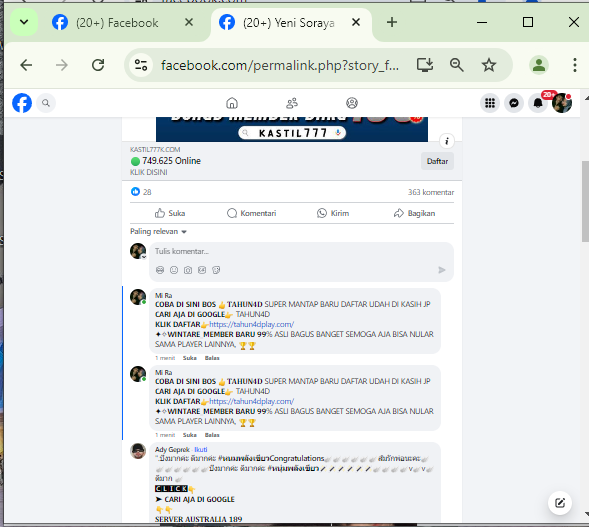The height and width of the screenshot is (527, 589).
Task: Click the facebook.com/permalink URL field
Action: point(280,65)
